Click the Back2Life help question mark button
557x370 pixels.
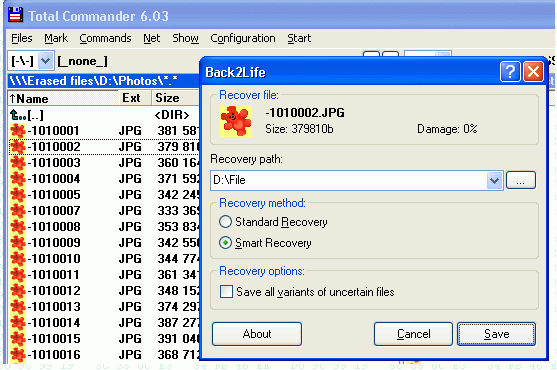click(510, 72)
